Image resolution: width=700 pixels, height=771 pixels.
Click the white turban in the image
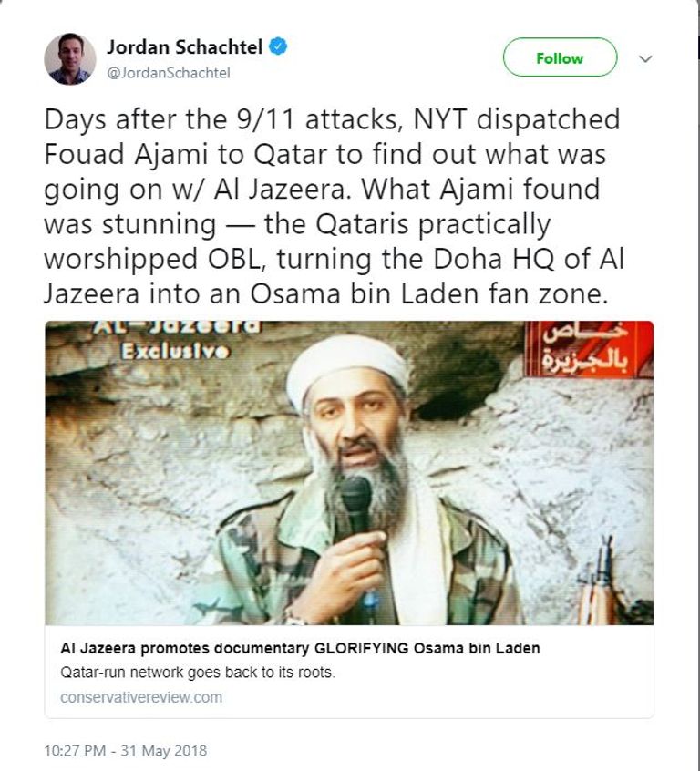(x=346, y=368)
